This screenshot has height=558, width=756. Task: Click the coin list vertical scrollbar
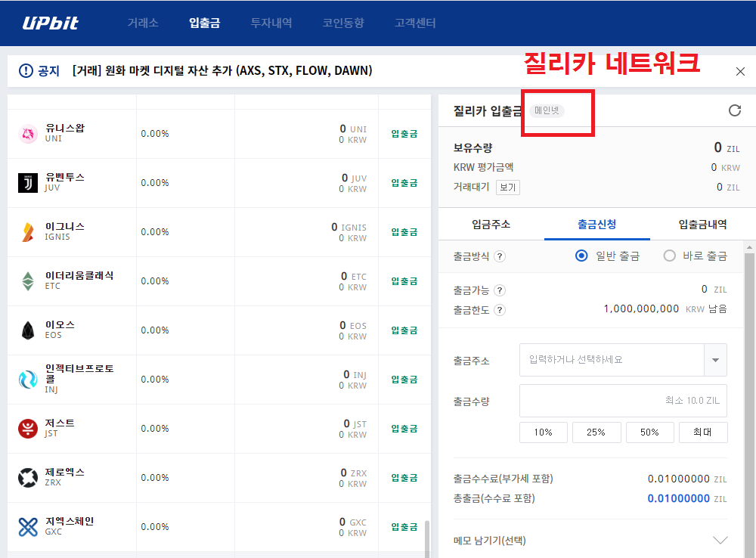pos(427,538)
